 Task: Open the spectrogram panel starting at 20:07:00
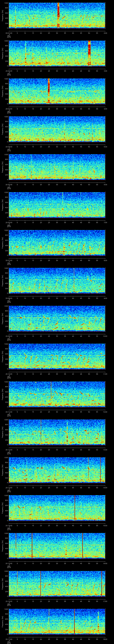(57, 243)
